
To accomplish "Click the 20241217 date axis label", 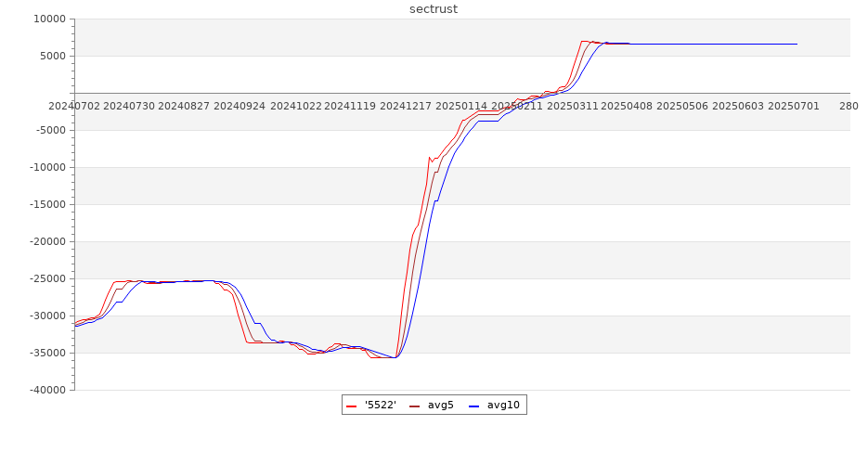I will point(406,106).
